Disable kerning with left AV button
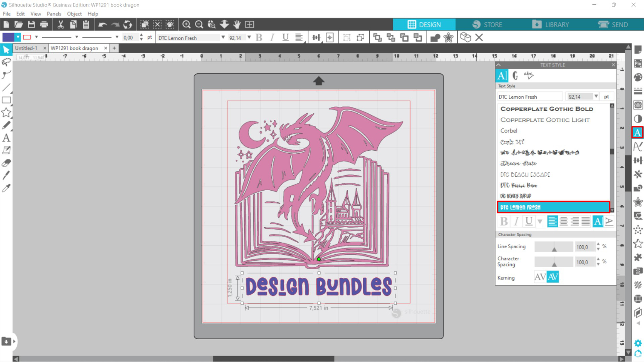The height and width of the screenshot is (362, 644). (x=540, y=277)
